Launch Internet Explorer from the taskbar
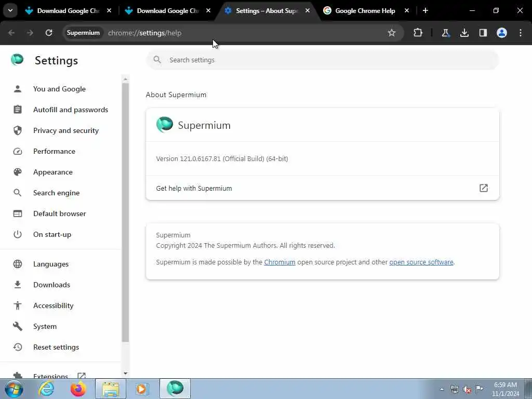The image size is (532, 399). 46,389
